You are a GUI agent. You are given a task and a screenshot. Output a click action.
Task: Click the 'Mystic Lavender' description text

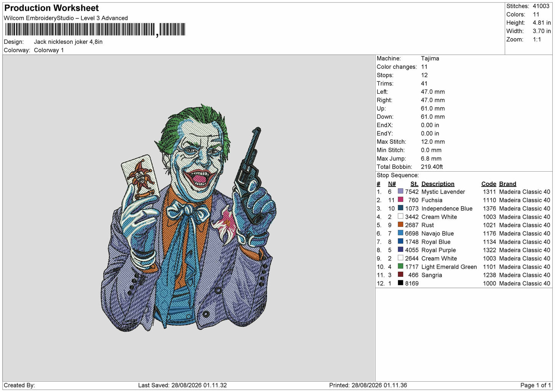click(443, 192)
